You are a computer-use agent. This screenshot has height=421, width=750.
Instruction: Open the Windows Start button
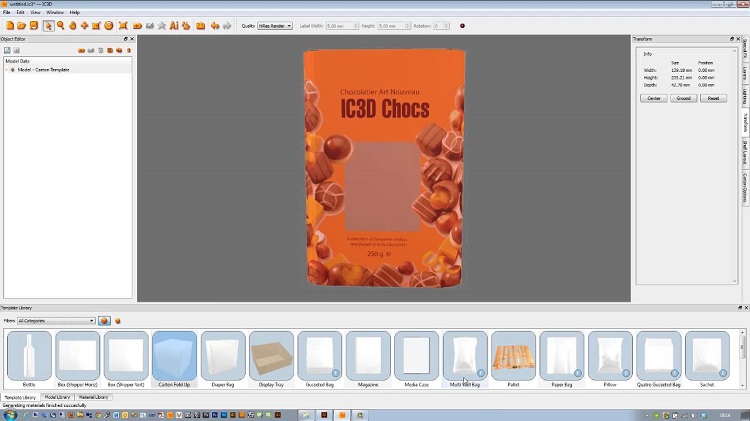[10, 415]
